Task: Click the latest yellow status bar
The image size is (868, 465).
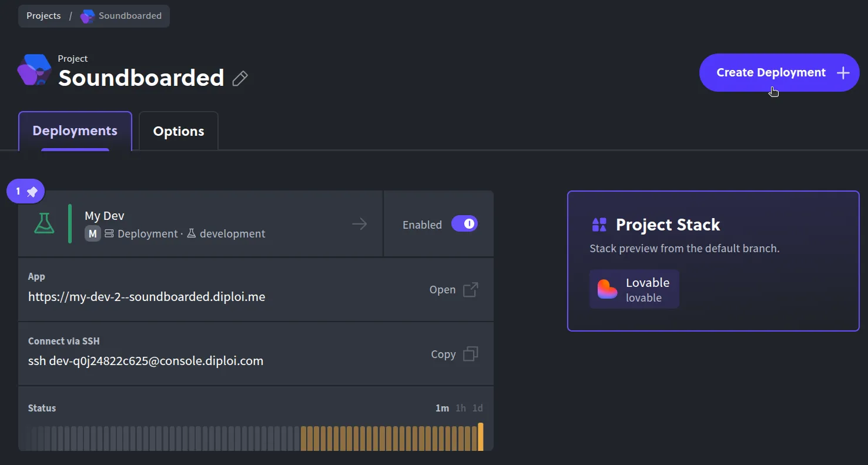Action: pyautogui.click(x=481, y=436)
